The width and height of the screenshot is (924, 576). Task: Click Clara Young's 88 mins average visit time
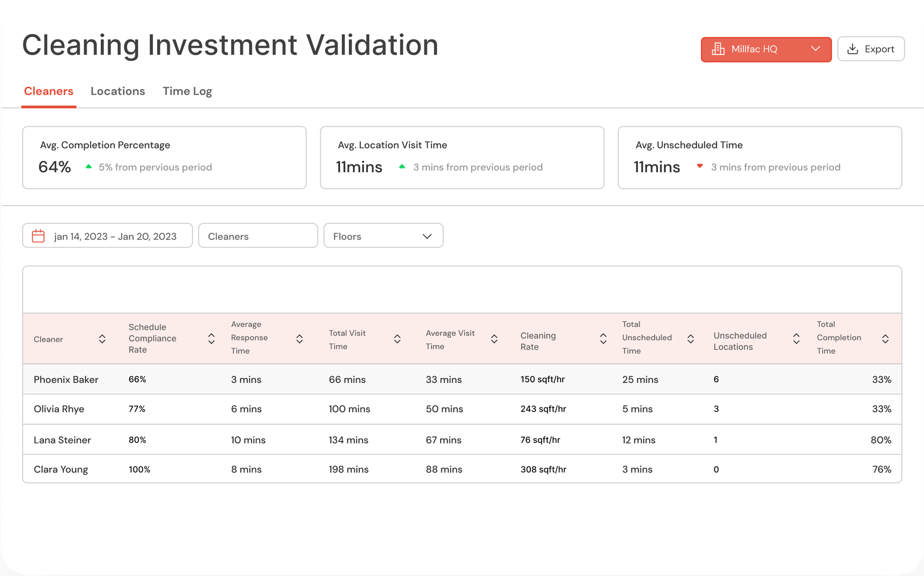444,469
